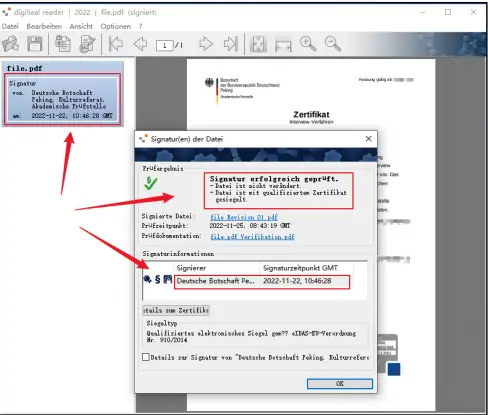Go to the first page arrow
The width and height of the screenshot is (488, 415).
(116, 44)
